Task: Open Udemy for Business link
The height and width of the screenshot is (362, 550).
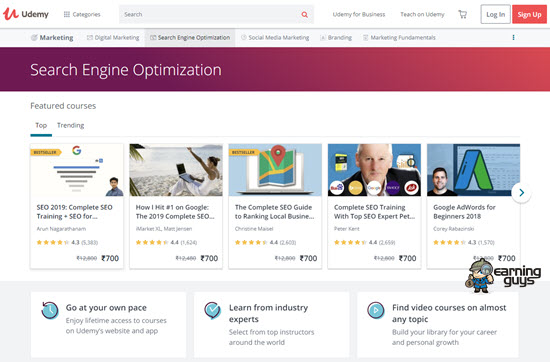Action: tap(359, 14)
